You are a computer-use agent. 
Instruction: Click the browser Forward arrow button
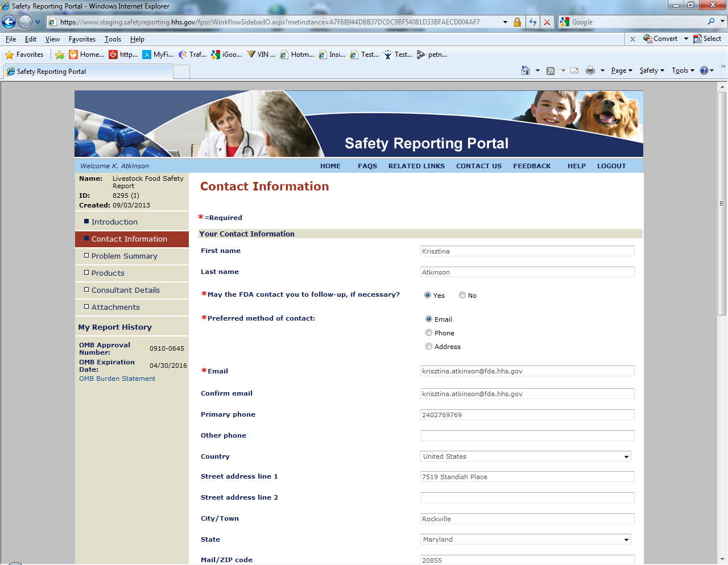coord(25,22)
